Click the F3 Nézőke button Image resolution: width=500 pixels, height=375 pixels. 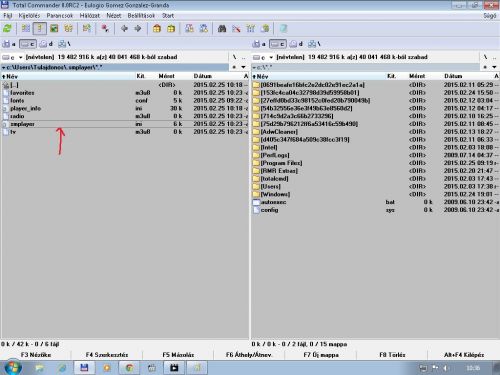tap(36, 355)
